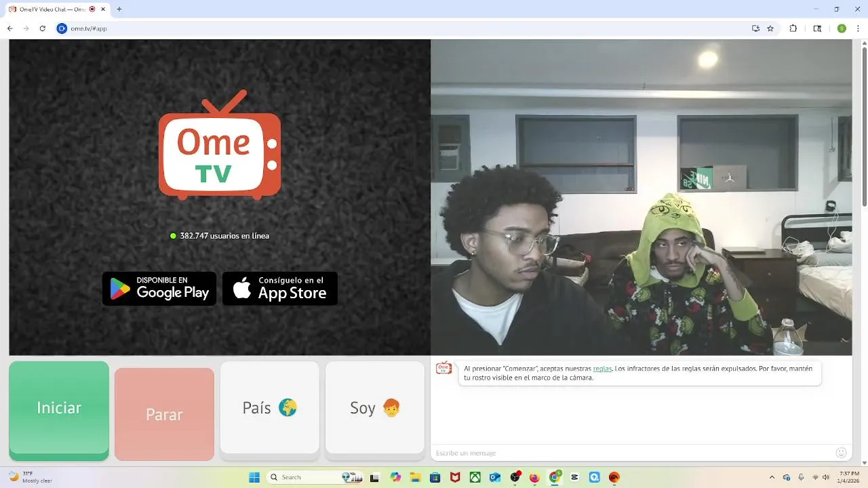Open the weather widget showing 31°F
Image resolution: width=868 pixels, height=488 pixels.
(x=31, y=477)
